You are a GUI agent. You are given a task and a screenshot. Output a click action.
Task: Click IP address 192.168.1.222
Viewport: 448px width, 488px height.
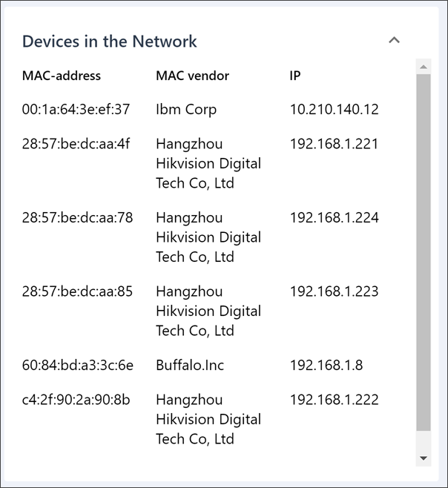tap(334, 400)
